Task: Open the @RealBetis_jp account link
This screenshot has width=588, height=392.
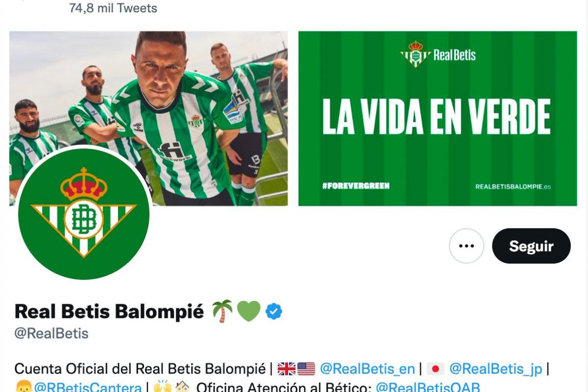Action: [495, 368]
